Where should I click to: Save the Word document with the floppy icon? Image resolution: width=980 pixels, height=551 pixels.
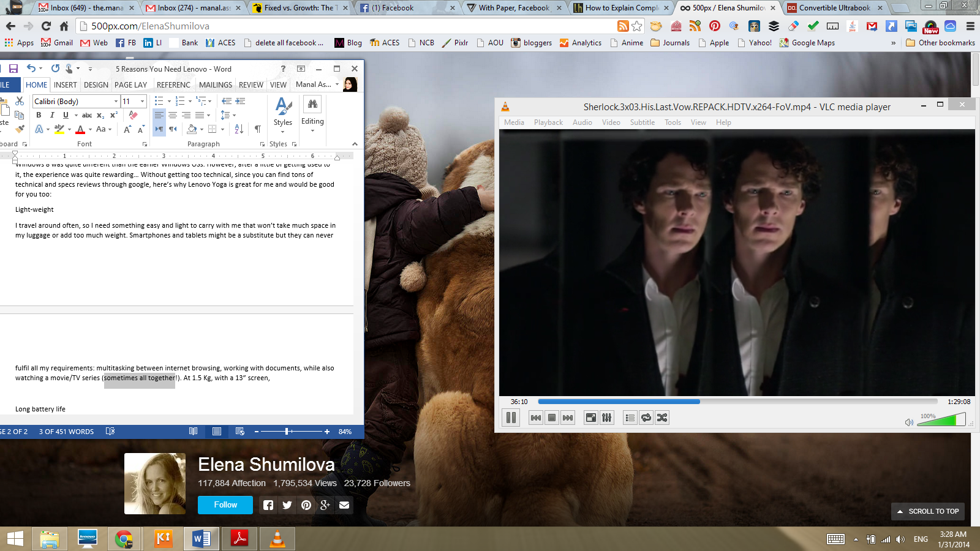[13, 69]
